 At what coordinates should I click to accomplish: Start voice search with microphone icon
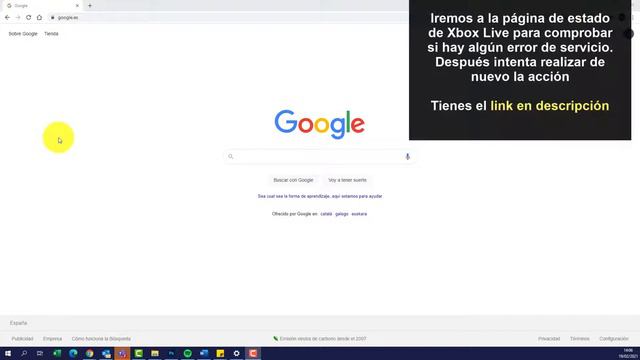pos(407,156)
